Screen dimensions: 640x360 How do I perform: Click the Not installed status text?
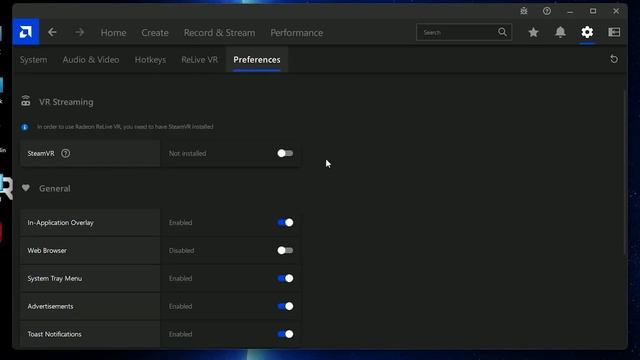pos(187,153)
